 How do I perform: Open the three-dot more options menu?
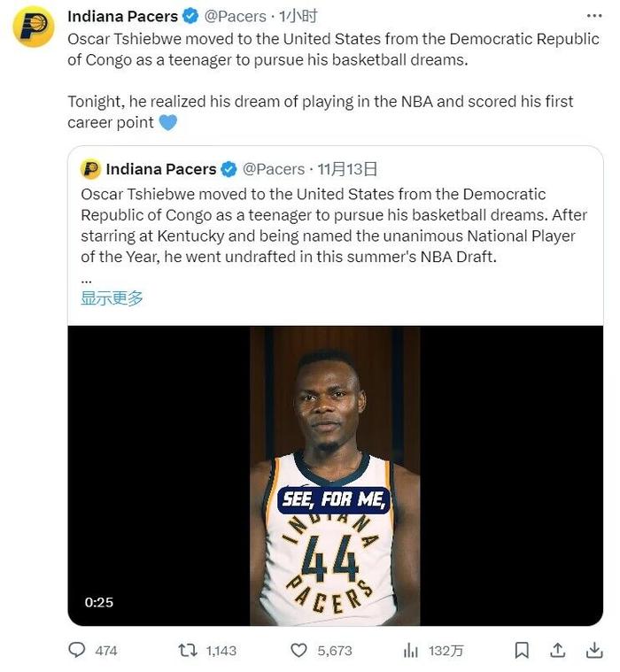(594, 16)
